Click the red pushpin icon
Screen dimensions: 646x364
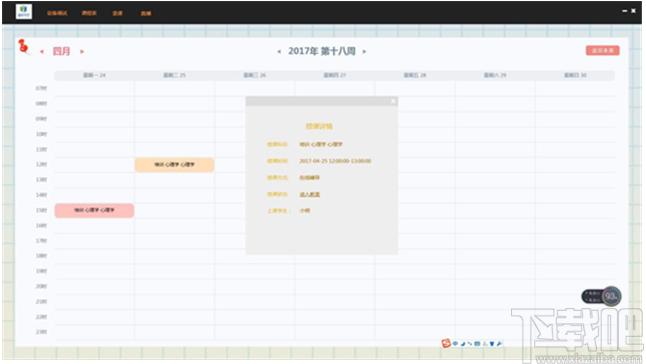[23, 46]
